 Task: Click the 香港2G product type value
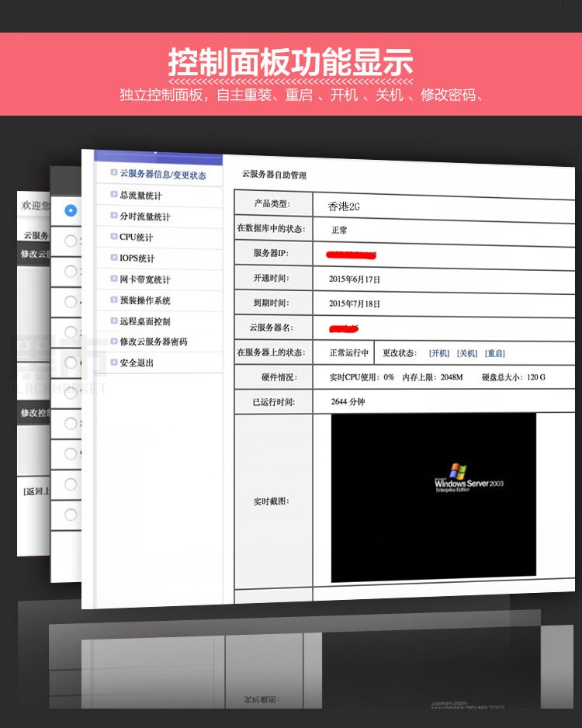[344, 206]
